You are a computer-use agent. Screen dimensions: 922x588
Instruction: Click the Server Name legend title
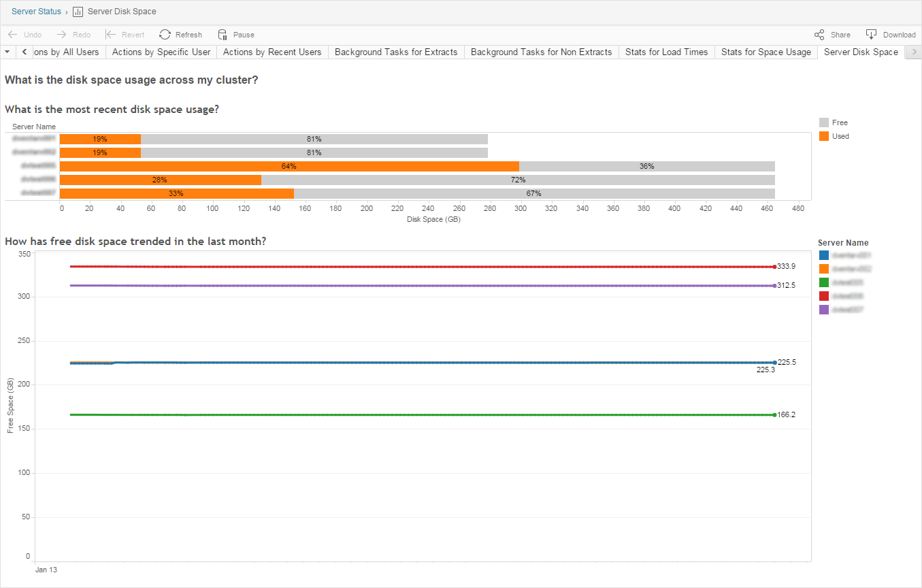pos(843,243)
